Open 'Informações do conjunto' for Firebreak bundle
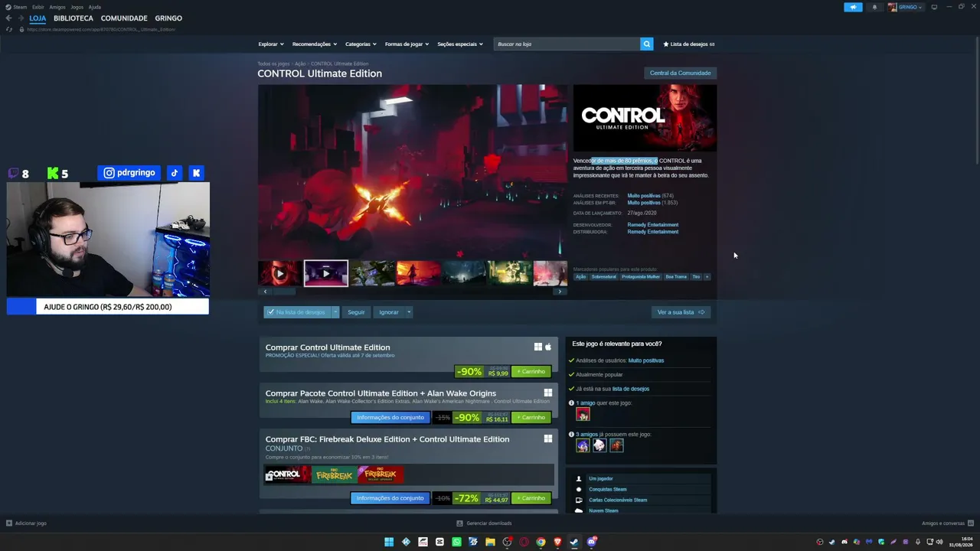This screenshot has width=980, height=551. (390, 498)
